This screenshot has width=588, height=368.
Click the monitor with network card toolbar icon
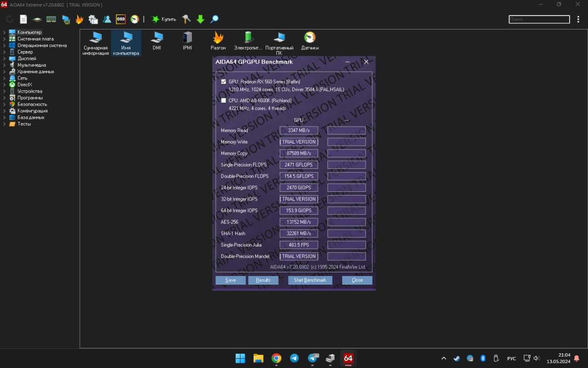(66, 19)
